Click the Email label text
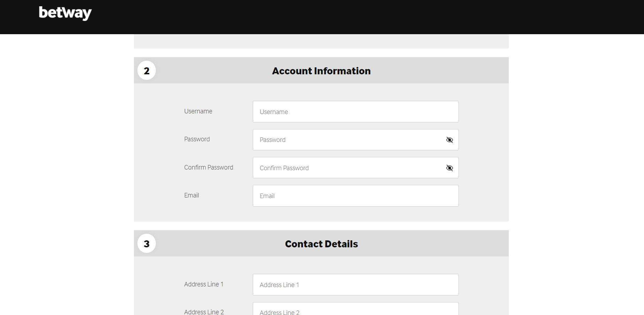The height and width of the screenshot is (315, 644). 191,195
